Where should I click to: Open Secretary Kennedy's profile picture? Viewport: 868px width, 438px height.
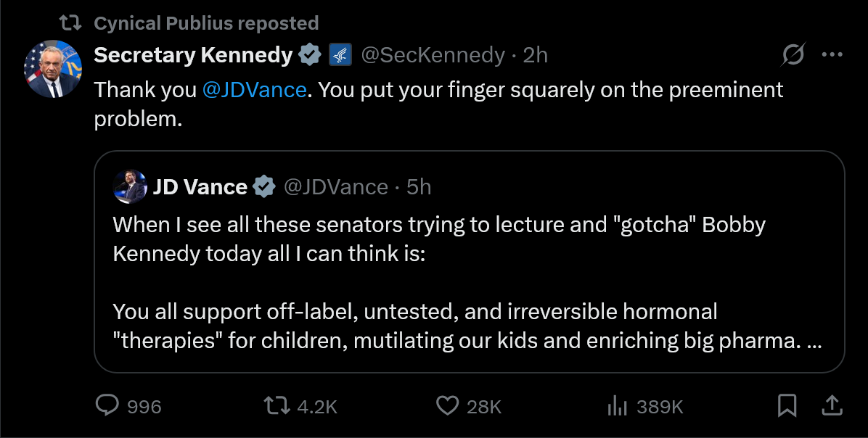(x=53, y=69)
